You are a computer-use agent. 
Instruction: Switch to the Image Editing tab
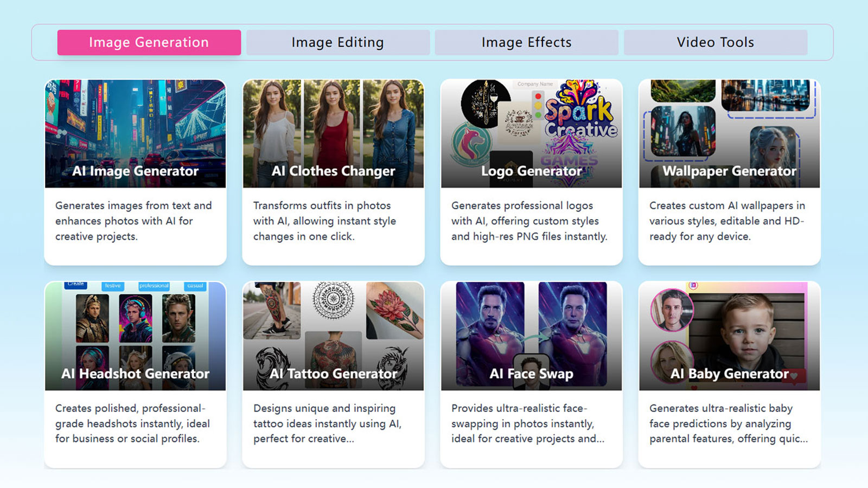click(337, 42)
